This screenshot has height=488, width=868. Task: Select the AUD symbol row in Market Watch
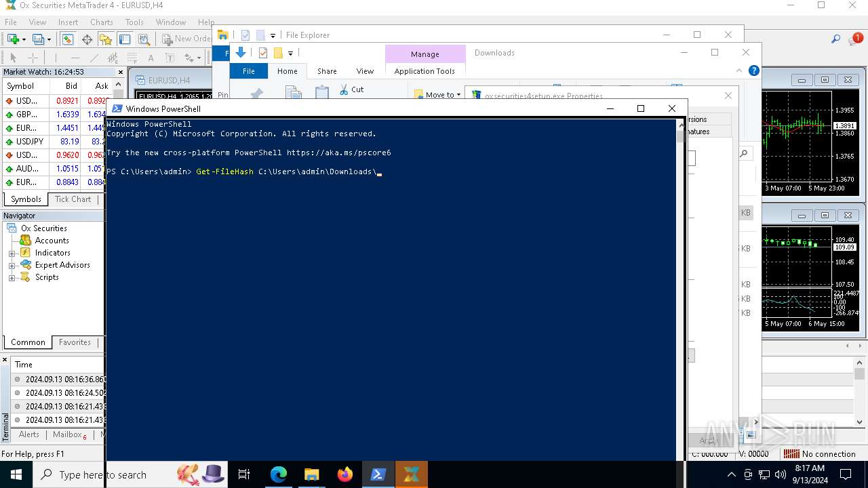click(x=56, y=169)
